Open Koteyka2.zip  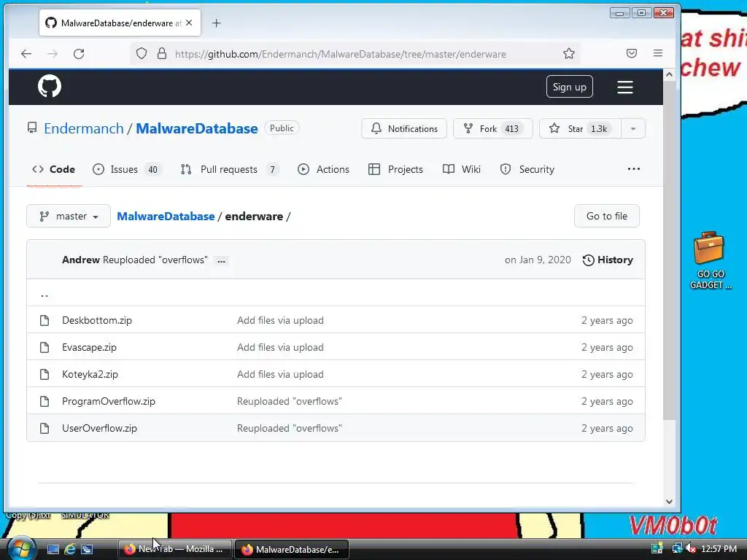pos(90,374)
